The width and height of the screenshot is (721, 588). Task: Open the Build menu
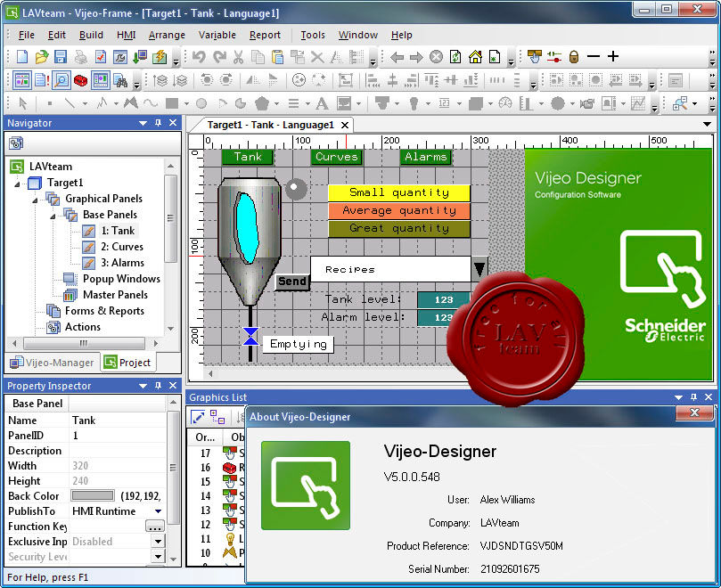(x=91, y=35)
